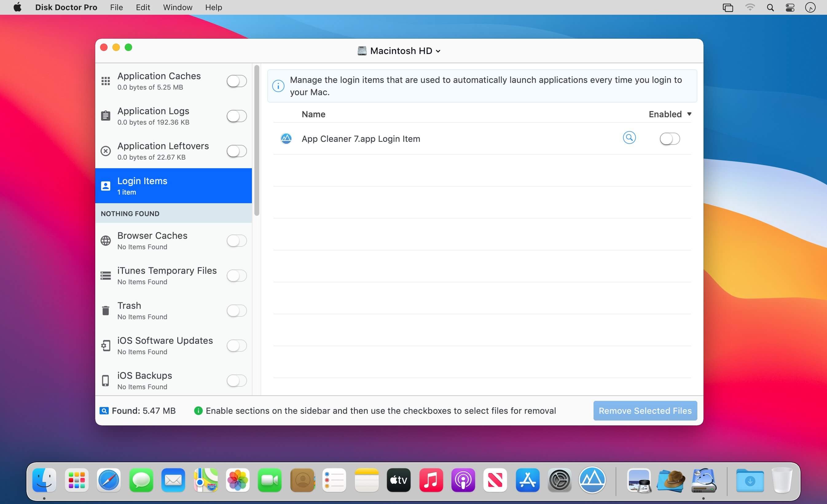Click the Application Caches grid icon

105,81
